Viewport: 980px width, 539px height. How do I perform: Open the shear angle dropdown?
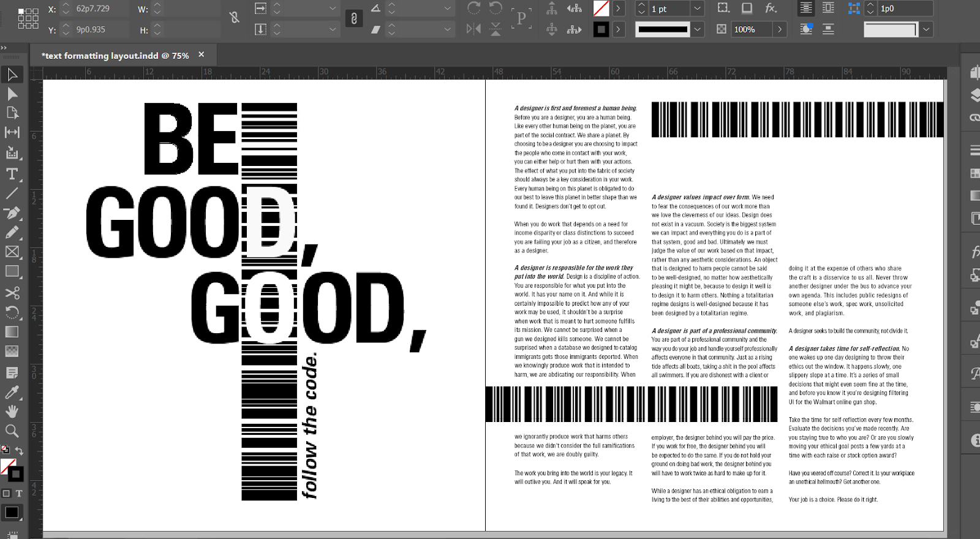click(448, 29)
